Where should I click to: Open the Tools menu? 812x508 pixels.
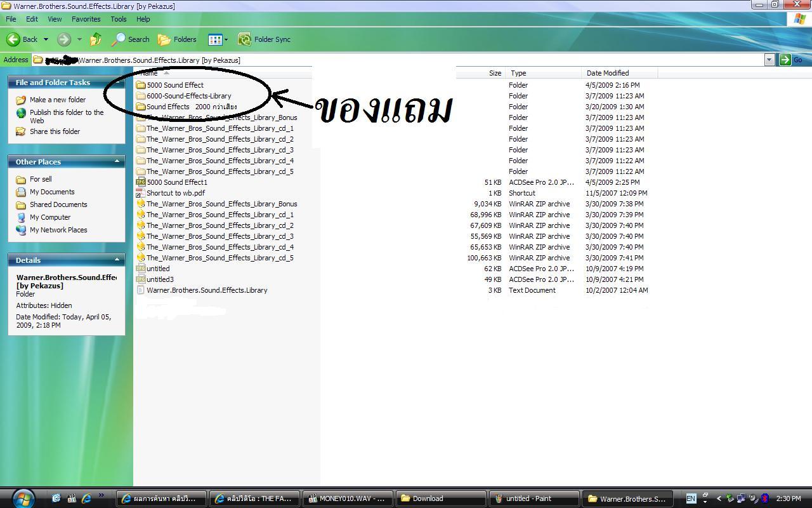tap(119, 19)
